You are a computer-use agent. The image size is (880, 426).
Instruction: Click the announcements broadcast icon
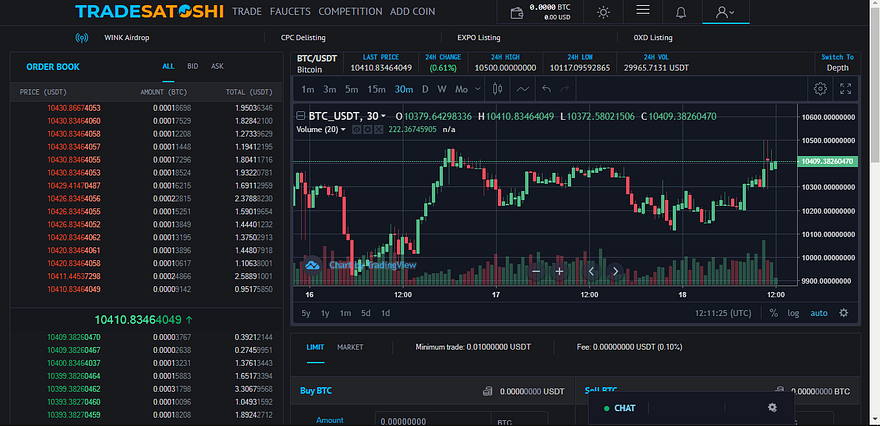[82, 38]
